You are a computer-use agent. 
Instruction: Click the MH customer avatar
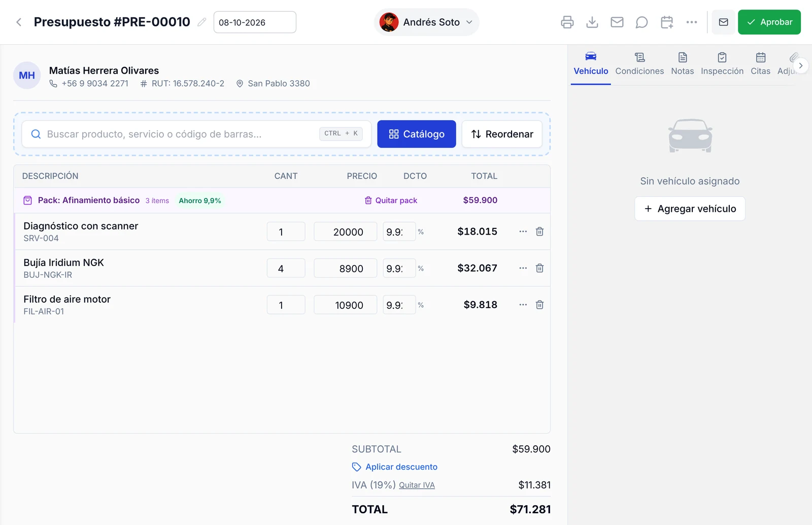tap(27, 76)
